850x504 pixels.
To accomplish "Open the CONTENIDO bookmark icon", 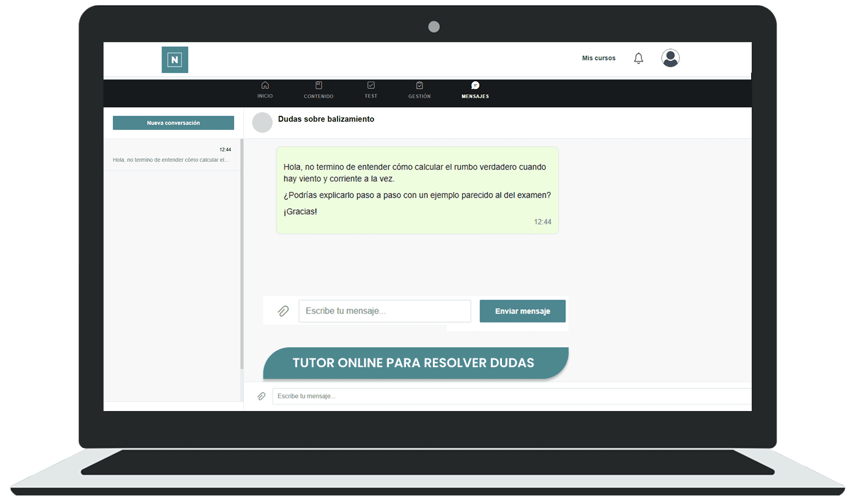I will 318,85.
